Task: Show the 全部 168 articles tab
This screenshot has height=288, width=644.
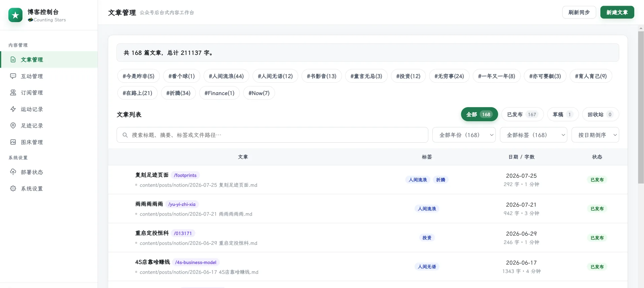Action: tap(479, 114)
